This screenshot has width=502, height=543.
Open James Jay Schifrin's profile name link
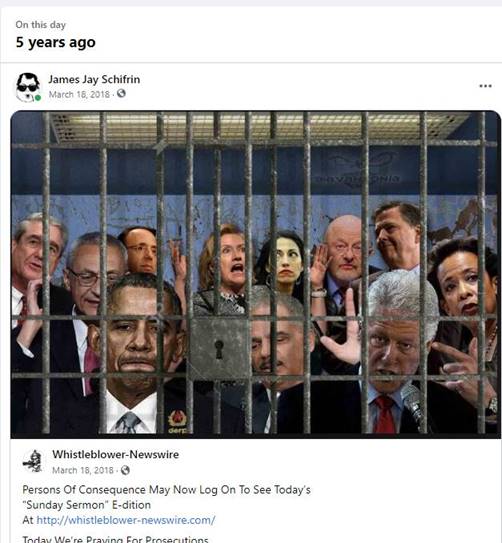pyautogui.click(x=94, y=79)
